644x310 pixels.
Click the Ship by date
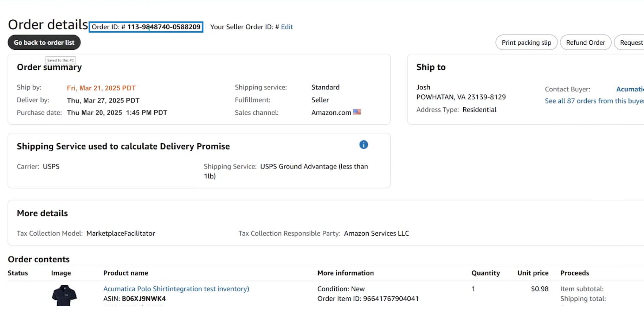(x=101, y=88)
